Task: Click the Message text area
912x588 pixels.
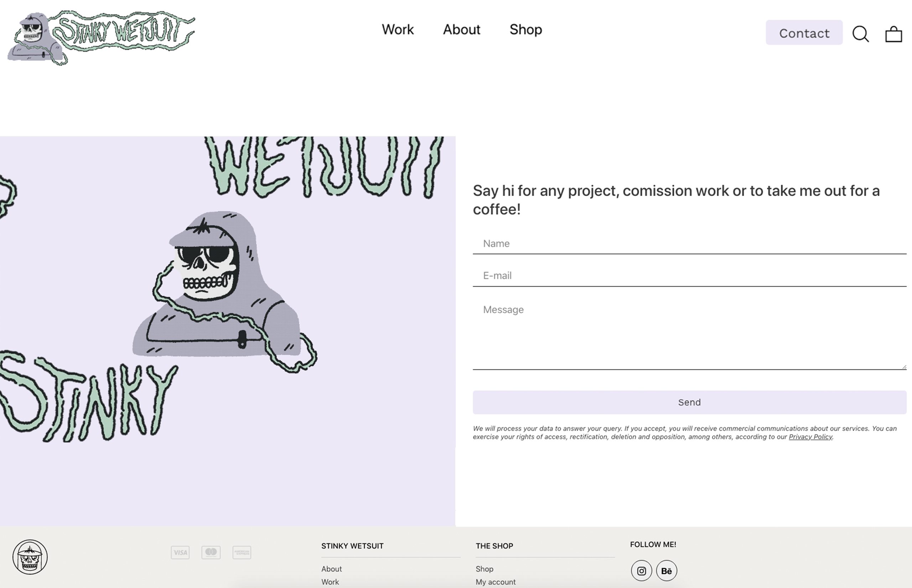Action: pos(690,333)
